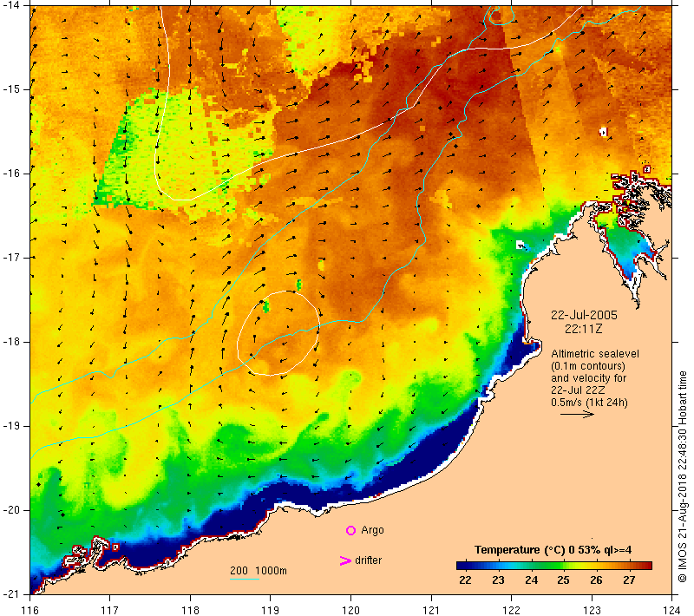The height and width of the screenshot is (616, 694).
Task: Click the "Argo" legend label
Action: [x=372, y=530]
